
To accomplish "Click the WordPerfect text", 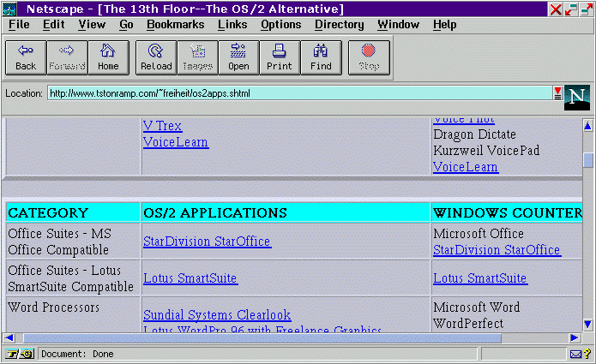I will [468, 324].
